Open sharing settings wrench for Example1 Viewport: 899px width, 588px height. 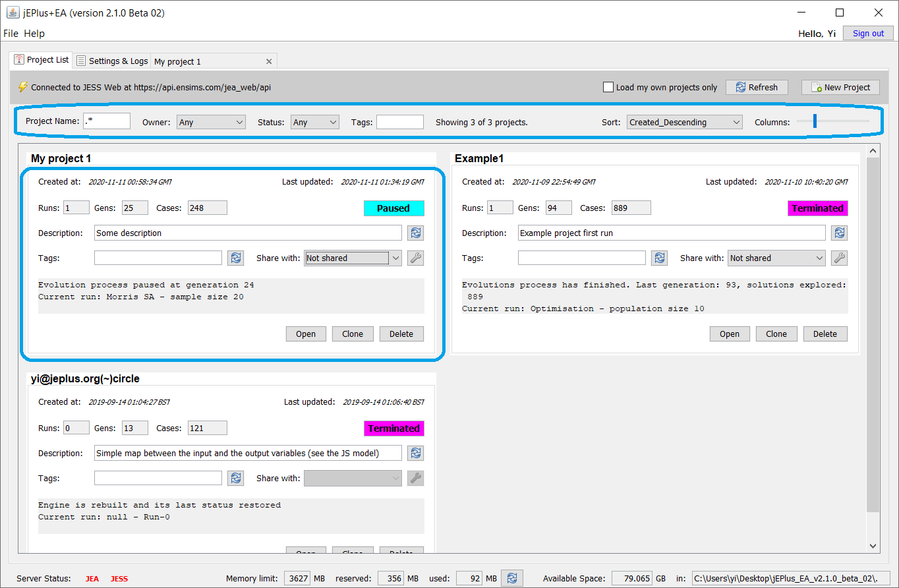point(839,258)
